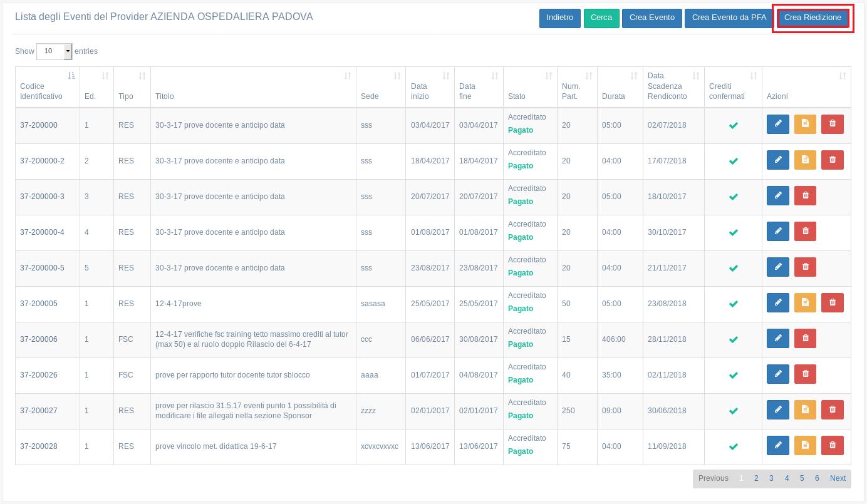Click title 'prove per rapporto tutor docente tutor sblocco'
867x504 pixels.
point(232,375)
